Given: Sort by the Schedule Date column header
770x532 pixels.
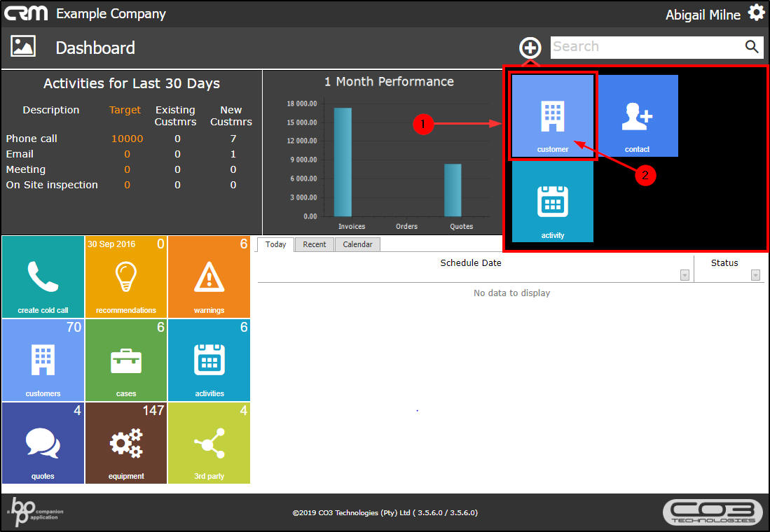Looking at the screenshot, I should [470, 263].
